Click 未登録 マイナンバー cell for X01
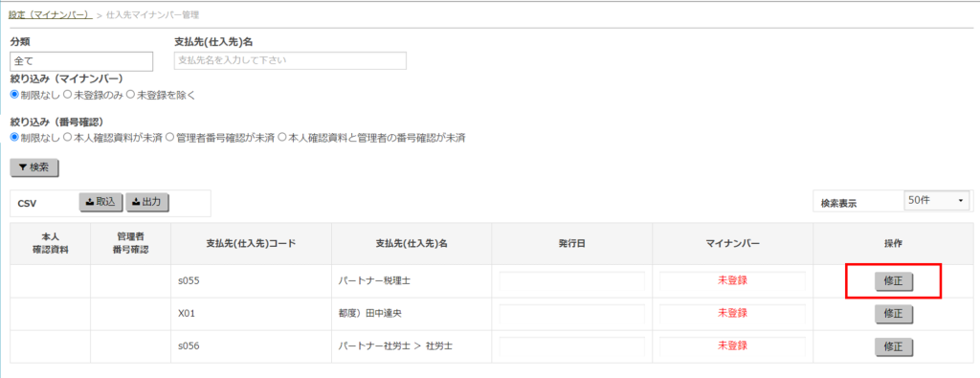The height and width of the screenshot is (378, 980). tap(732, 314)
